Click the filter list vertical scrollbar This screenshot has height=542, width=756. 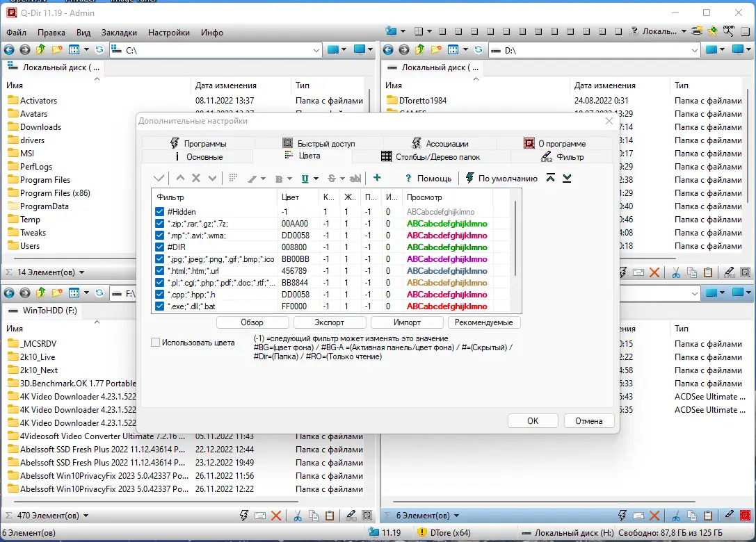coord(515,238)
